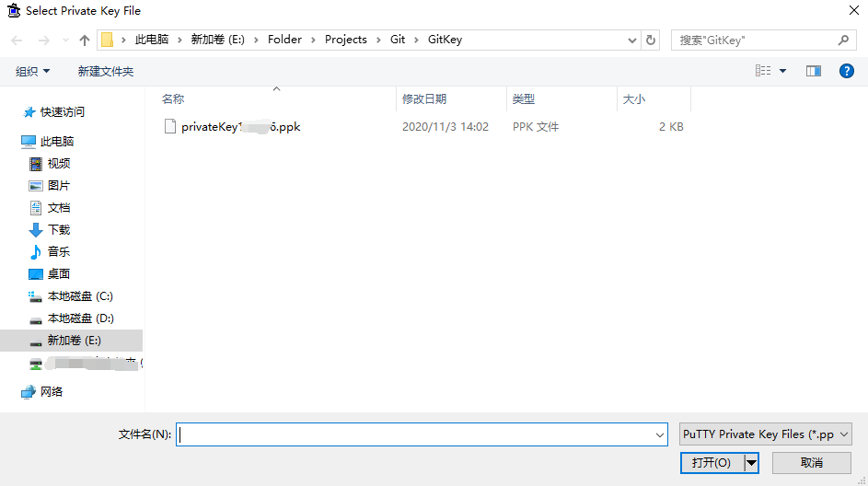Click the 音乐 note icon

35,252
